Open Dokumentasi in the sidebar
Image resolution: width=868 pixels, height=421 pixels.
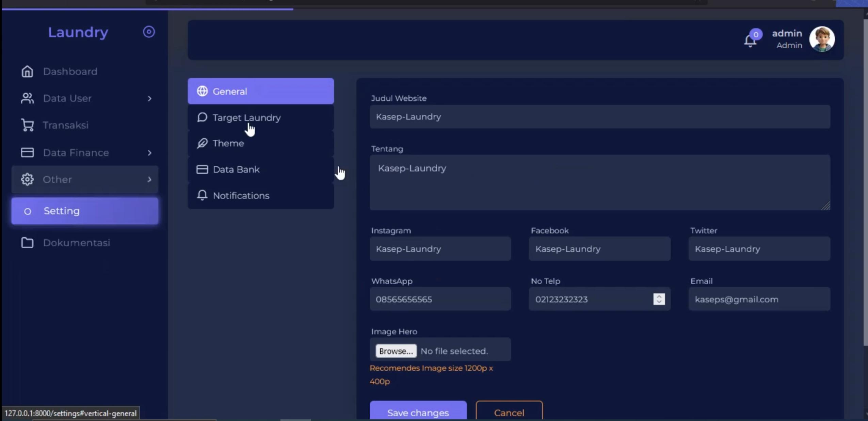(x=85, y=243)
